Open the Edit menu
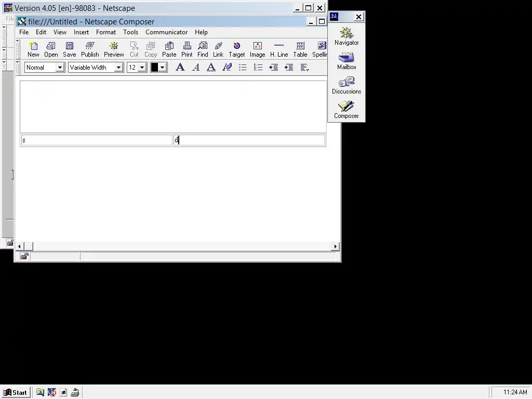Screen dimensions: 532x399 41,32
